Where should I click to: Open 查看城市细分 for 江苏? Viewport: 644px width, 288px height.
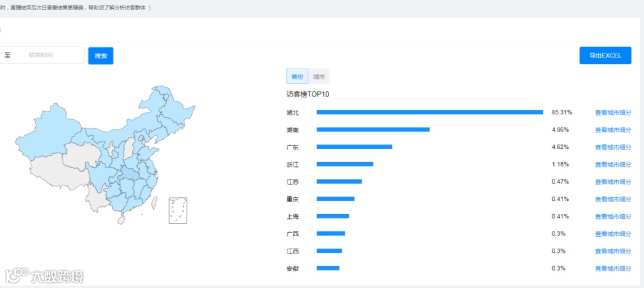(x=613, y=182)
